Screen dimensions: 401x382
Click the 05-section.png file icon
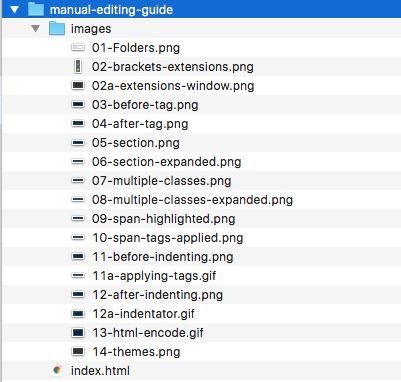(78, 143)
